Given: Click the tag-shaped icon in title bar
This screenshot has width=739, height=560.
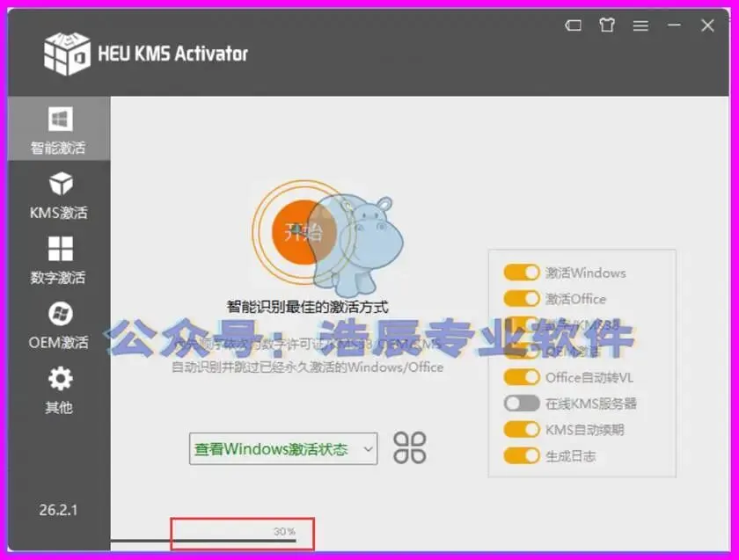Looking at the screenshot, I should point(573,25).
